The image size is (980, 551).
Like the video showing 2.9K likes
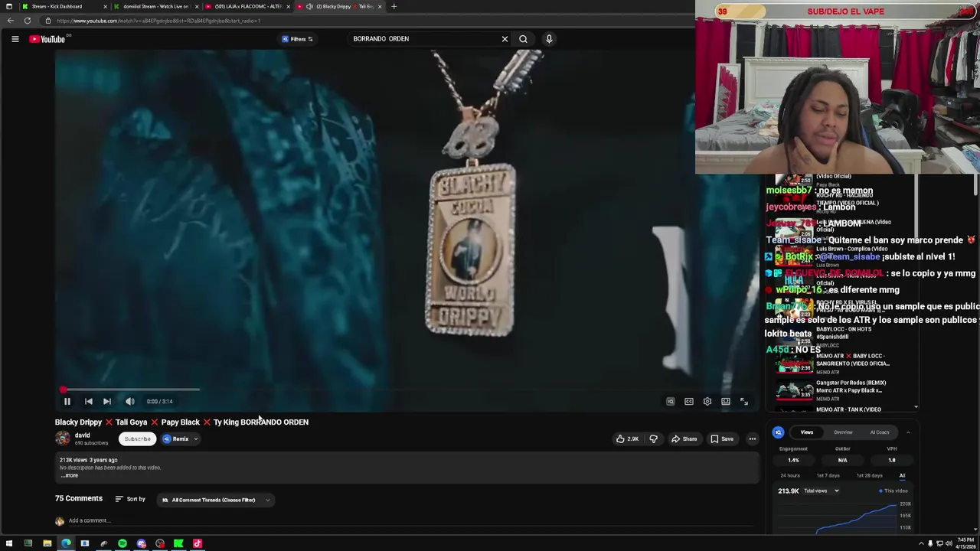click(627, 439)
